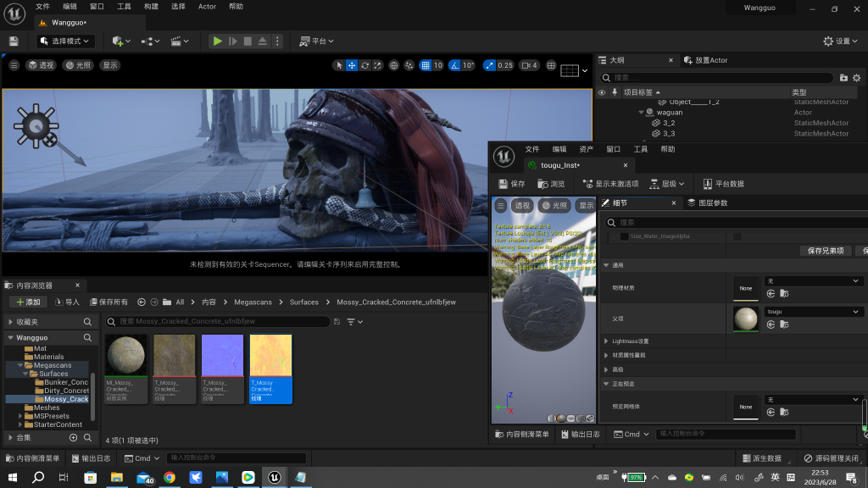The image size is (868, 488).
Task: Collapse the 通用 section
Action: 606,265
